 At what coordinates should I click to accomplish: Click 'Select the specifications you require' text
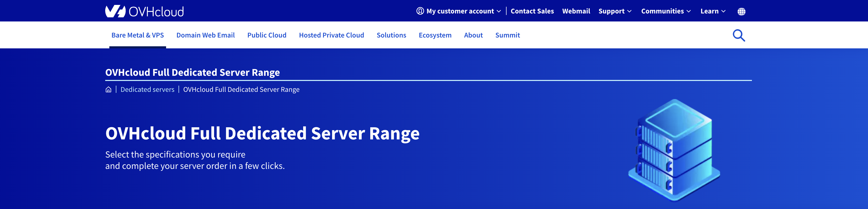(175, 154)
